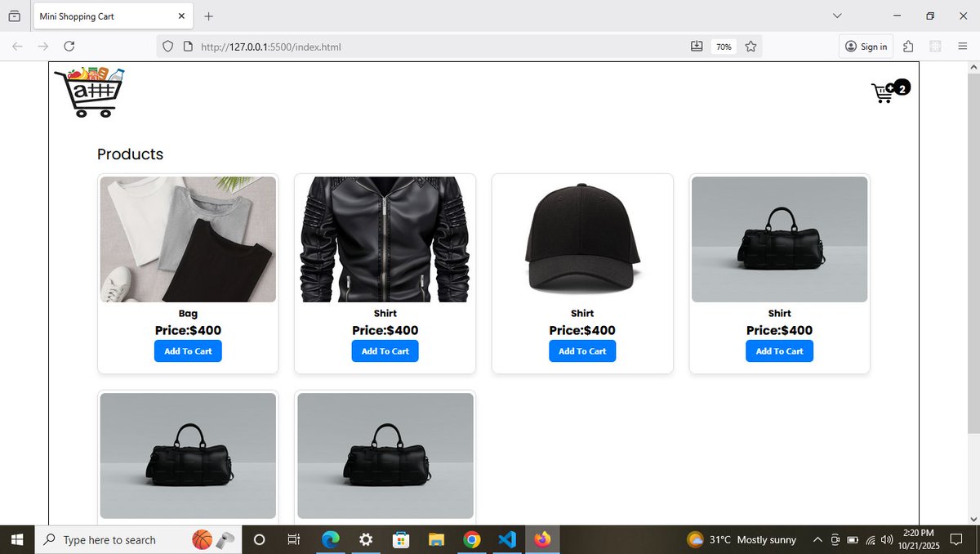Open the Windows Start menu

tap(17, 540)
